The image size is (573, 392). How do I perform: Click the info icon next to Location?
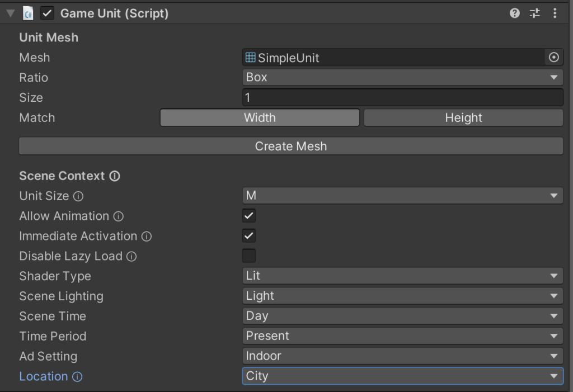coord(77,377)
